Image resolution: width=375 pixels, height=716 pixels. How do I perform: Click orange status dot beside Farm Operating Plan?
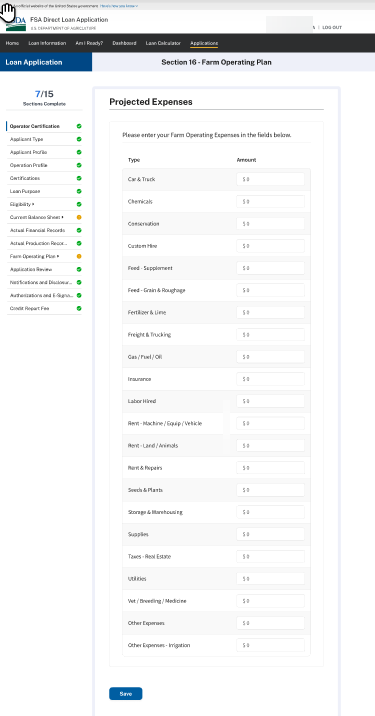tap(79, 257)
